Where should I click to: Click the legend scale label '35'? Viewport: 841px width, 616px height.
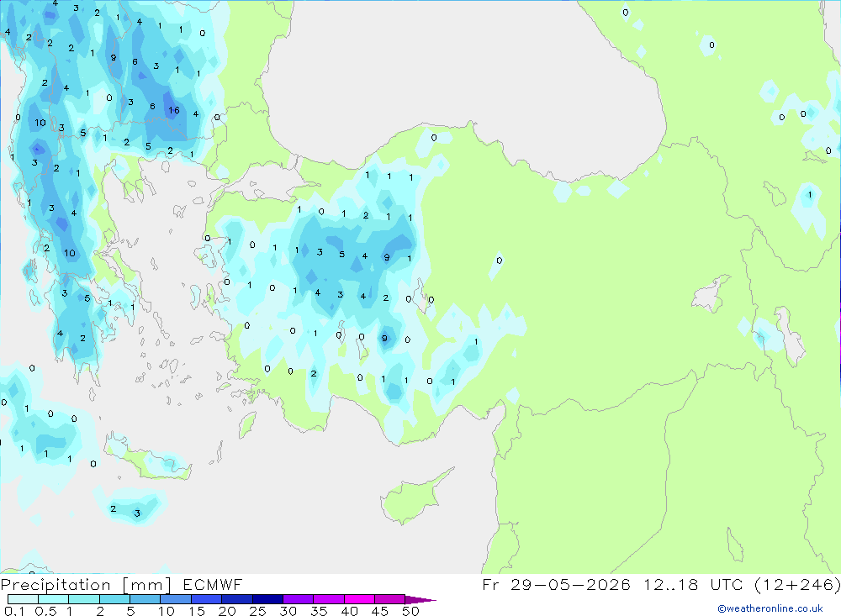click(319, 611)
